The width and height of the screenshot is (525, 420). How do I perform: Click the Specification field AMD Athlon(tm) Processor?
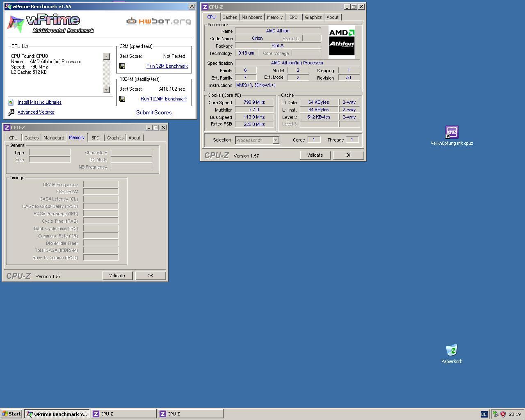click(x=297, y=63)
